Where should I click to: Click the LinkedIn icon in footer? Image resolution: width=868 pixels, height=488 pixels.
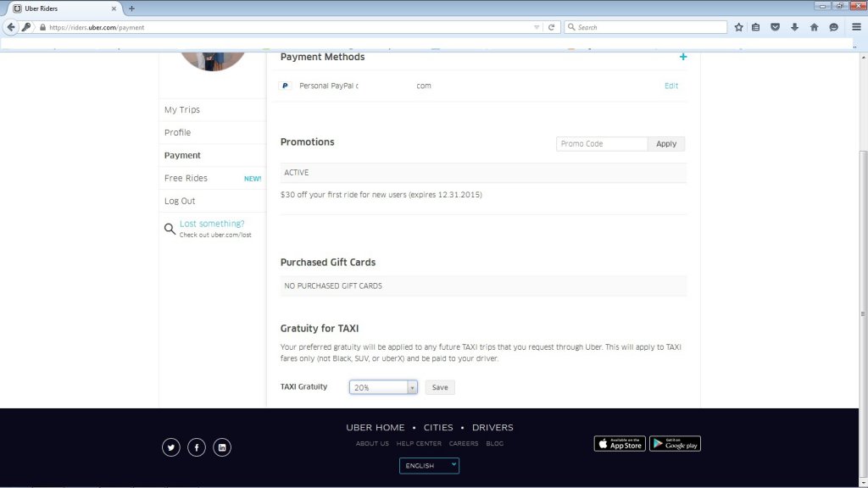point(222,447)
